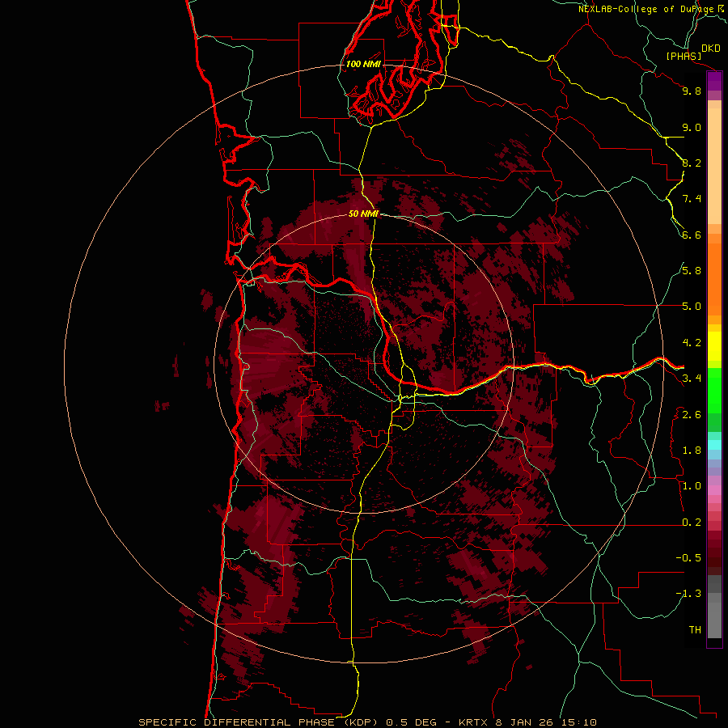This screenshot has width=728, height=728.
Task: Click the 9.0 scale value
Action: click(692, 127)
